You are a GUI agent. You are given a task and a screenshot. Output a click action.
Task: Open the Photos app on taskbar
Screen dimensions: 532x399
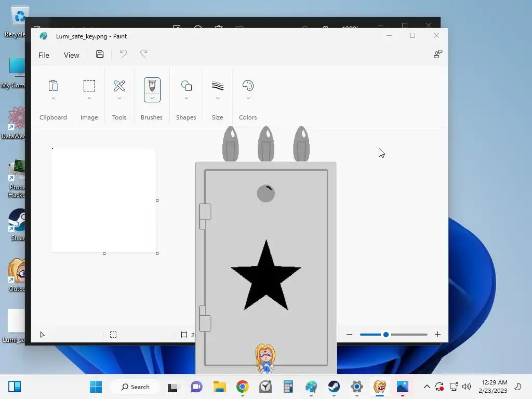pyautogui.click(x=403, y=387)
